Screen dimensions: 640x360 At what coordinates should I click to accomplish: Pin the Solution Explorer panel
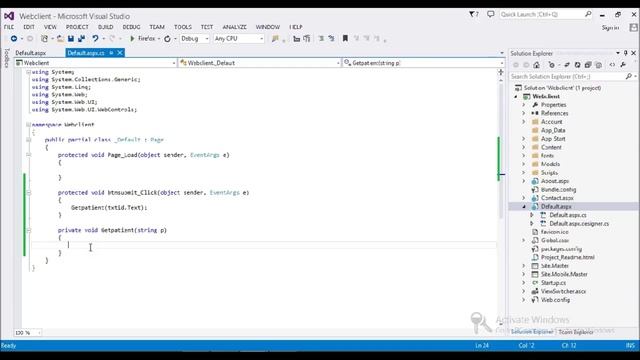tap(626, 53)
